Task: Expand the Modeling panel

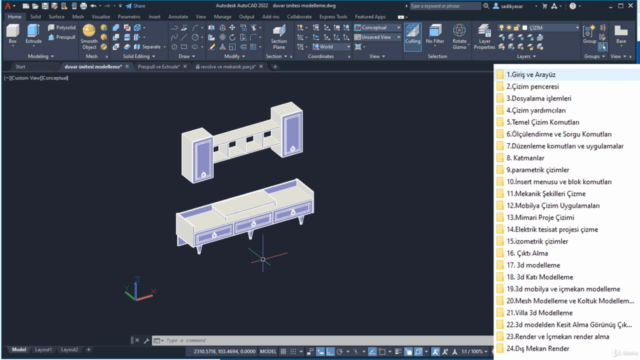Action: (40, 56)
